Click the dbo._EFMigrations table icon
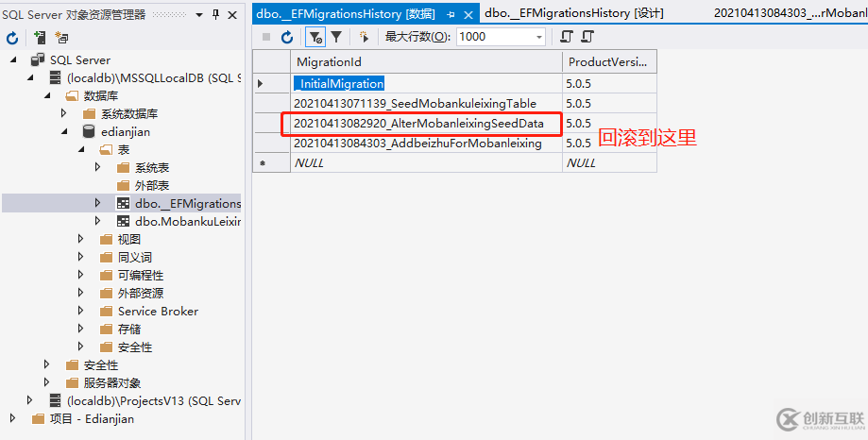This screenshot has width=868, height=440. click(x=123, y=203)
